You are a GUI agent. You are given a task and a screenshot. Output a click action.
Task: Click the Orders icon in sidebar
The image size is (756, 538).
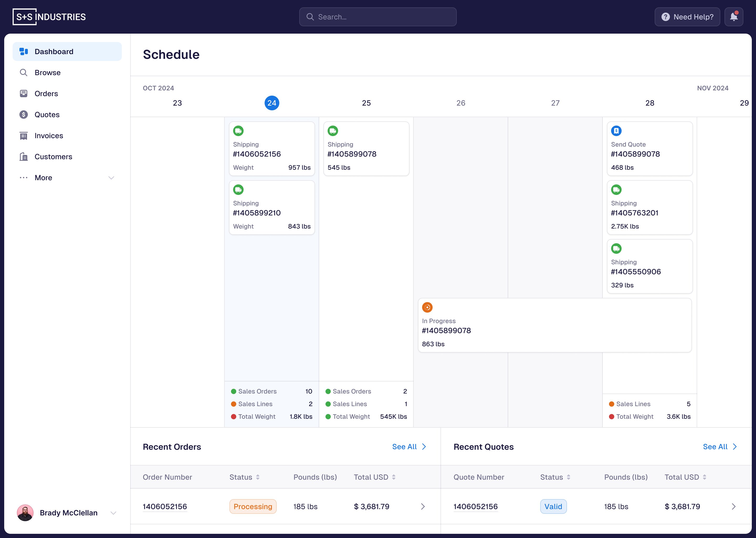click(24, 94)
